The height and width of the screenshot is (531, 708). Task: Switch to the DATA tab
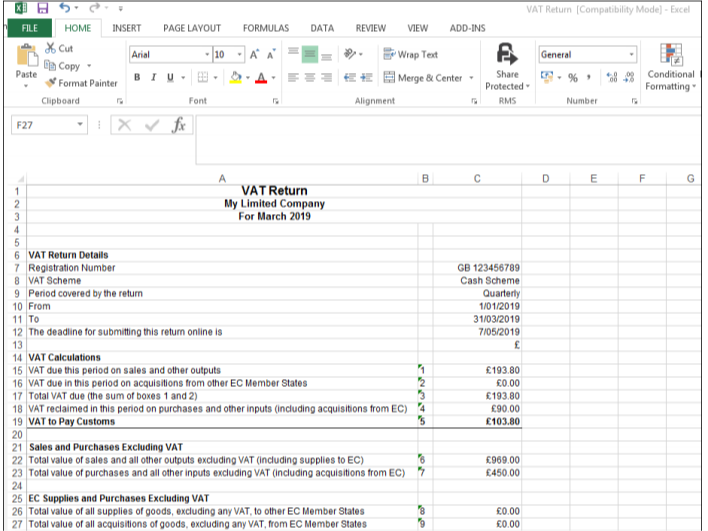(x=322, y=28)
